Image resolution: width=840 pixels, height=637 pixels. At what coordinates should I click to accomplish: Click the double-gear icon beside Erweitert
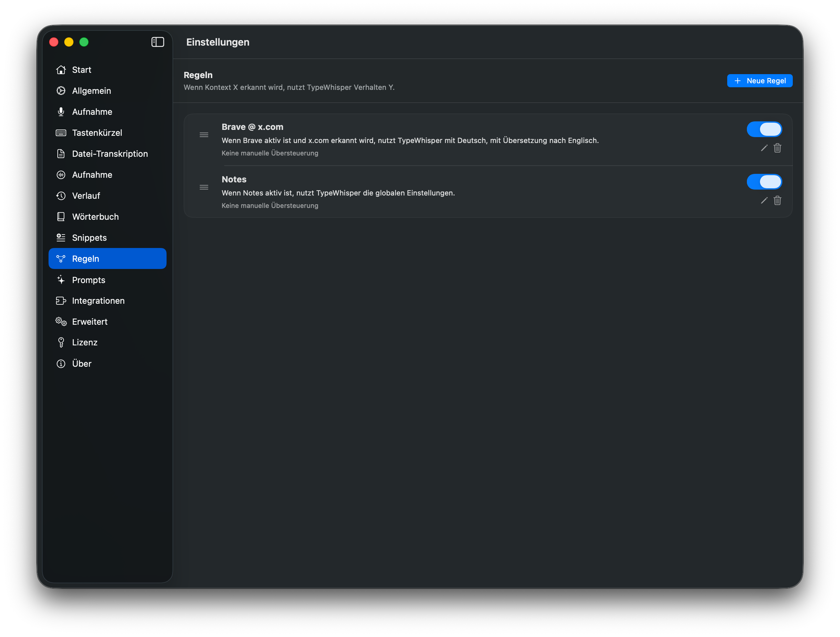tap(61, 322)
